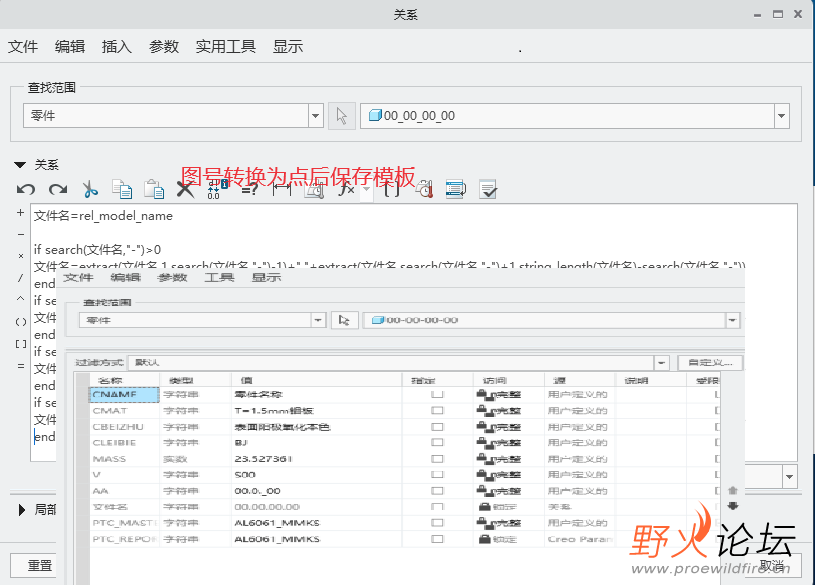
Task: Tick the designate checkbox for CNAME
Action: pos(437,394)
